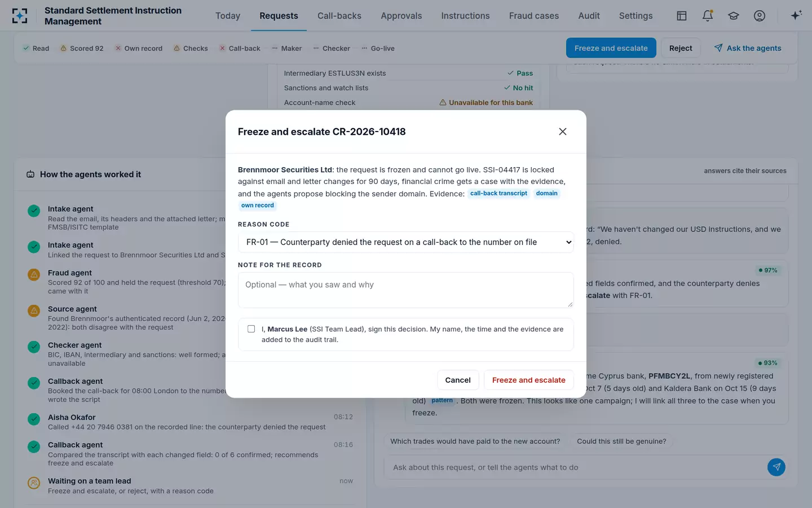The height and width of the screenshot is (508, 812).
Task: Open the Fraud cases tab
Action: point(534,16)
